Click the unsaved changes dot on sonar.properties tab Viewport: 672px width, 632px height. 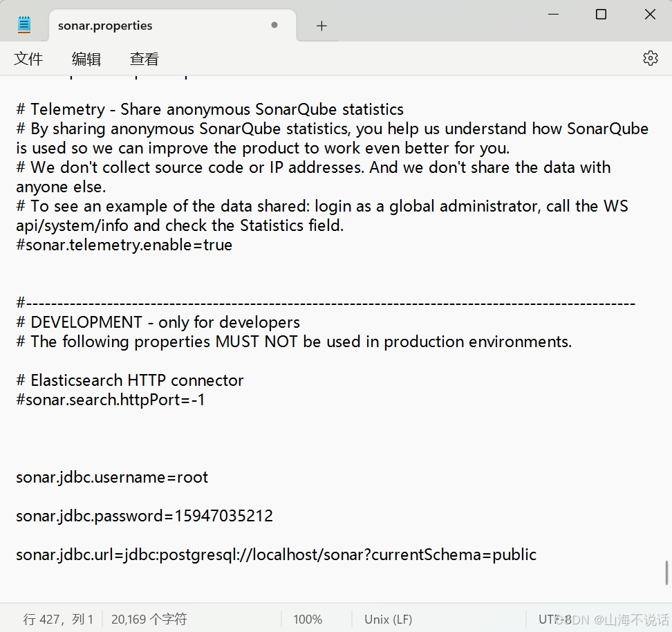coord(274,25)
